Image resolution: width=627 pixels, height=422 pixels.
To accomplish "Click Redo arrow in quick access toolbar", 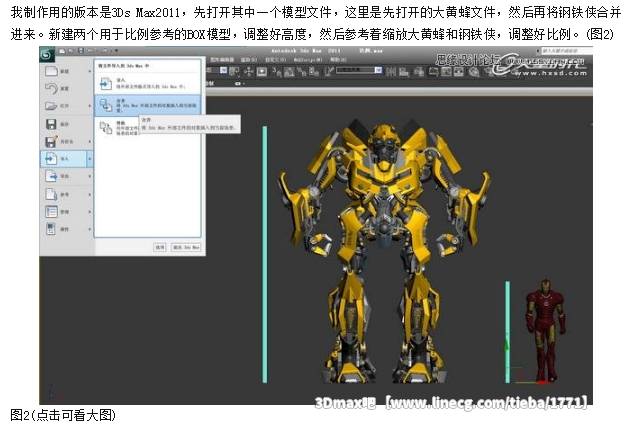I will point(105,51).
